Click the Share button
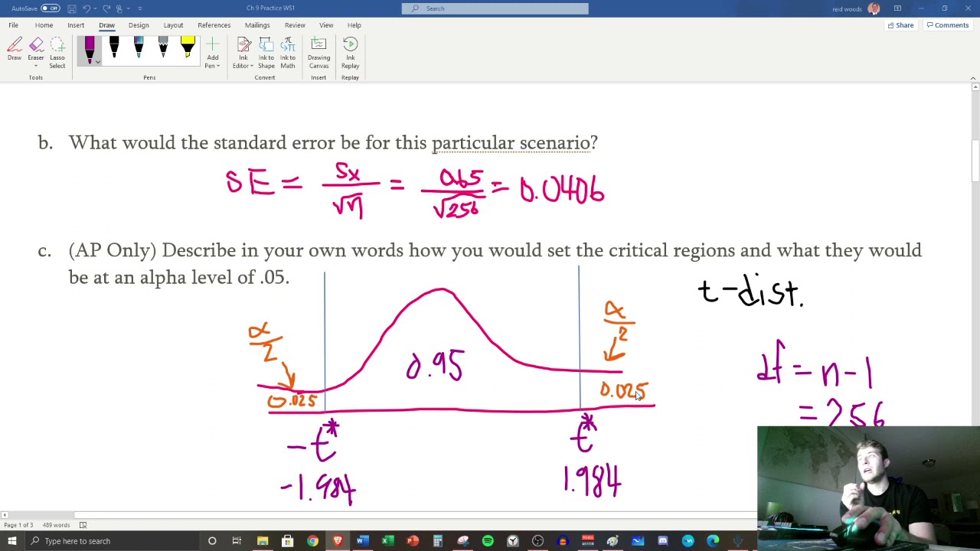This screenshot has height=551, width=980. pyautogui.click(x=900, y=25)
